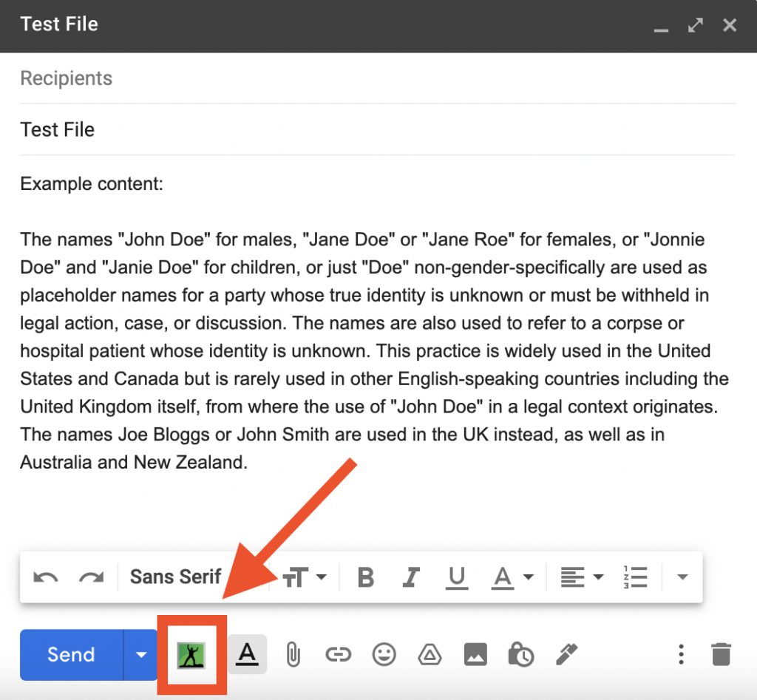
Task: Undo the last edit
Action: coord(46,577)
